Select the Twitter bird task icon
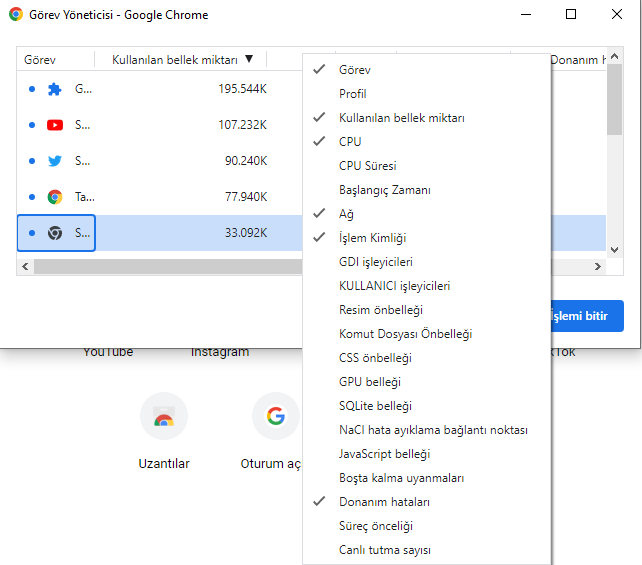The image size is (642, 565). (x=55, y=161)
